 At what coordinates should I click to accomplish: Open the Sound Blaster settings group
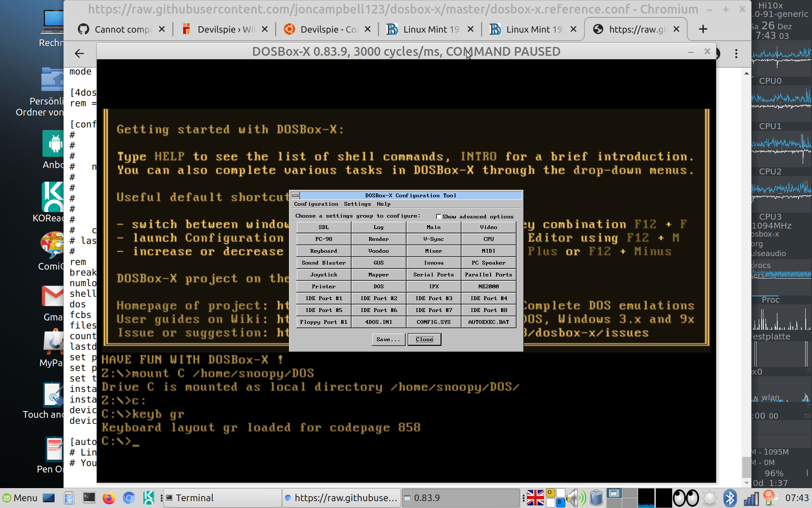324,263
